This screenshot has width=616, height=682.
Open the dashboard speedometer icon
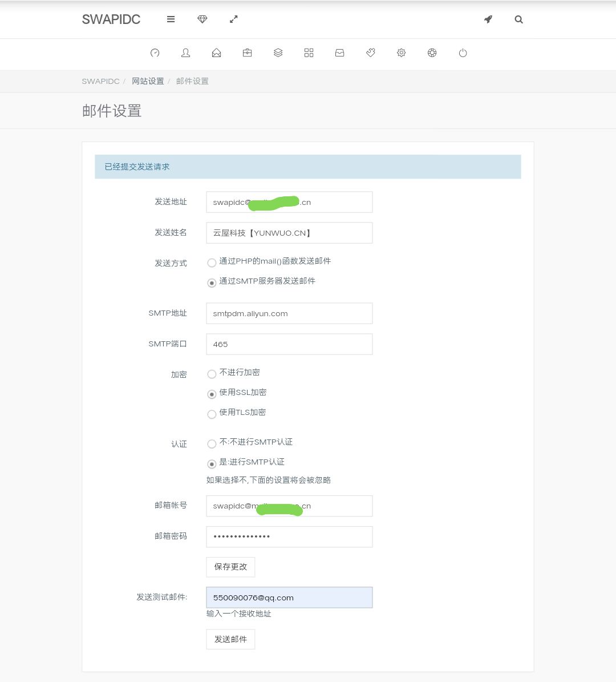(x=155, y=53)
